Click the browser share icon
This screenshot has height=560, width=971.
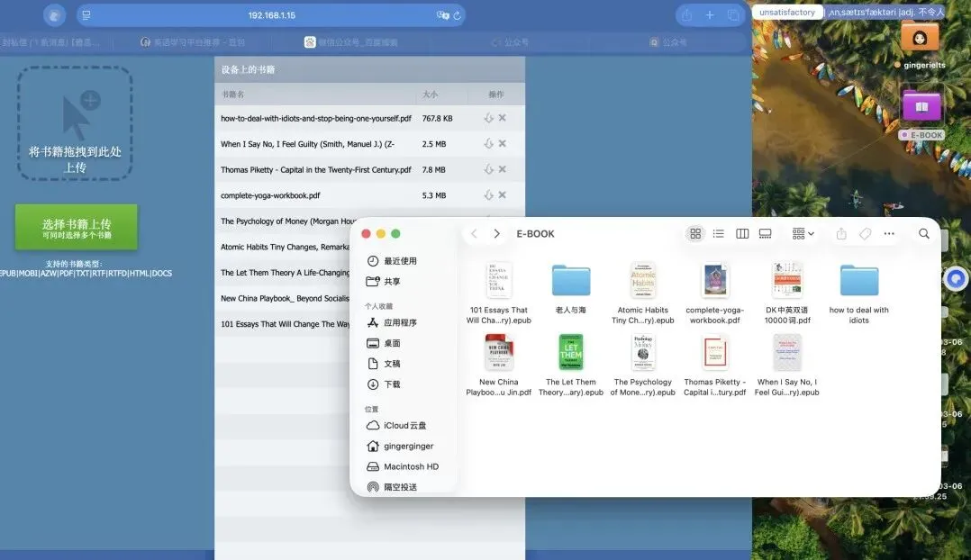(x=686, y=15)
